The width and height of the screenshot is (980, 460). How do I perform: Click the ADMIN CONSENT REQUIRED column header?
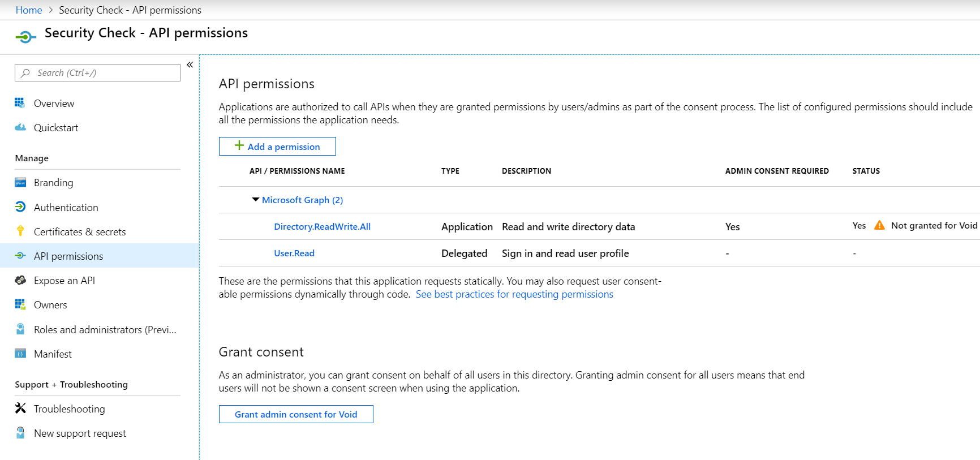click(x=777, y=171)
